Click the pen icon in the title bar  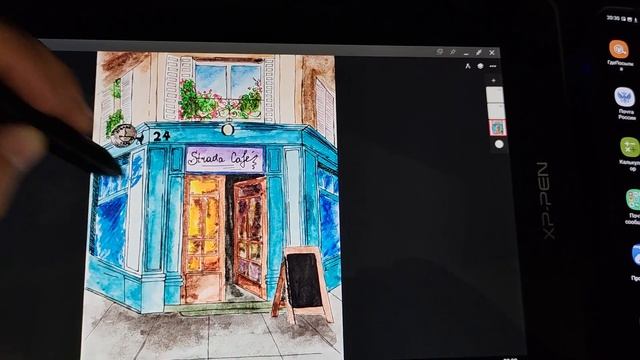478,52
